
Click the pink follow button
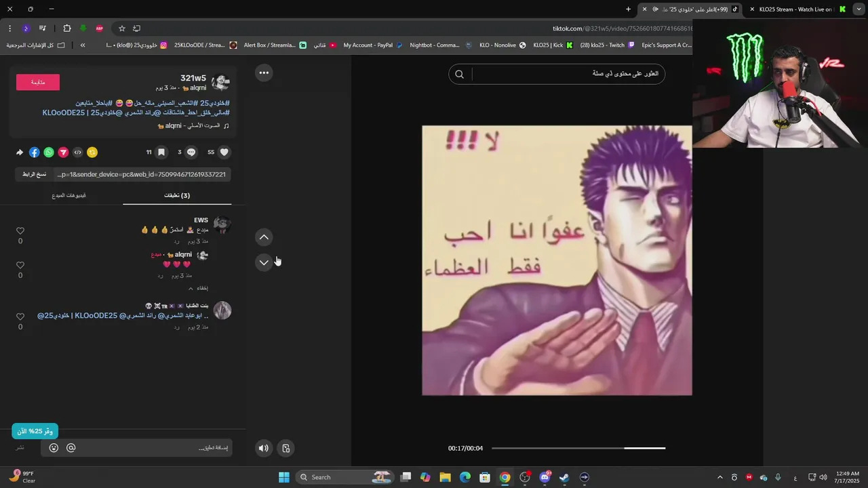[38, 82]
